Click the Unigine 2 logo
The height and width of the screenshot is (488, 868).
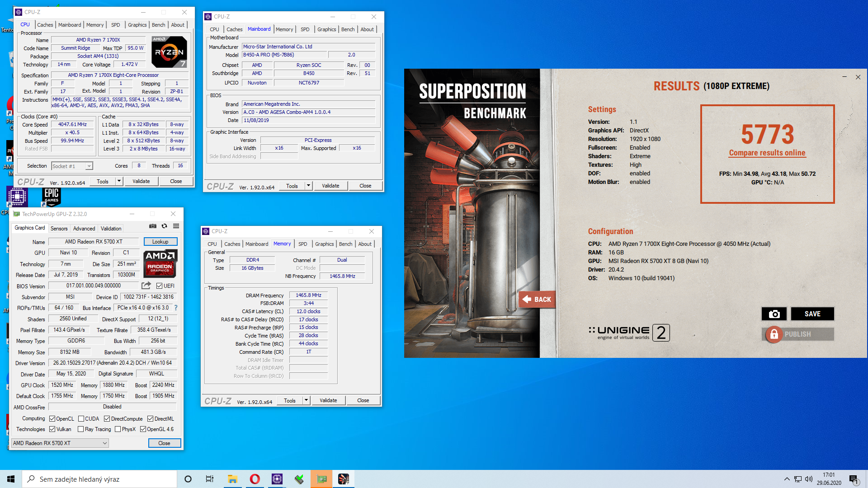click(629, 333)
